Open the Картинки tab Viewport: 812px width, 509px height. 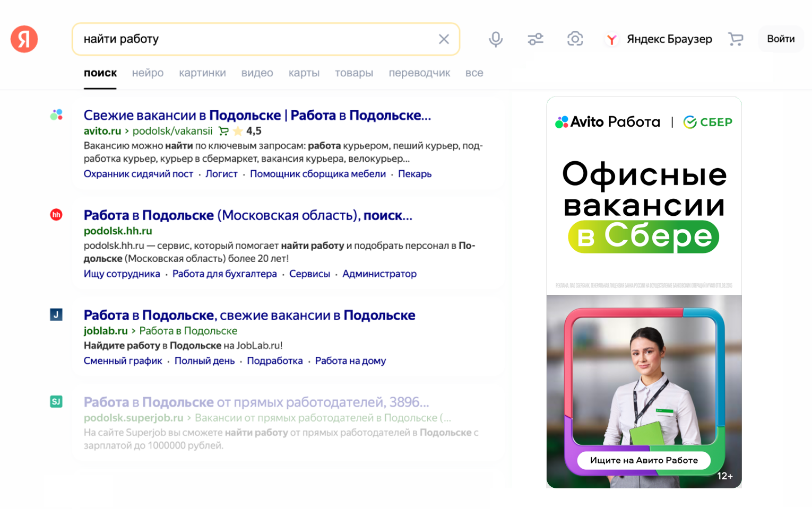(202, 73)
